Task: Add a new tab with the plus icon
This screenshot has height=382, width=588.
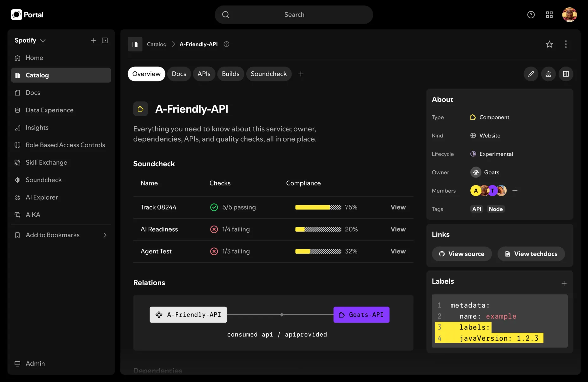Action: click(301, 74)
